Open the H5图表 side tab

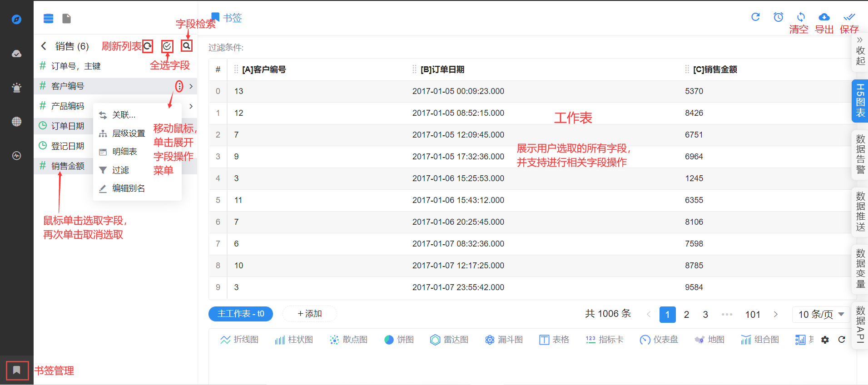pos(860,101)
